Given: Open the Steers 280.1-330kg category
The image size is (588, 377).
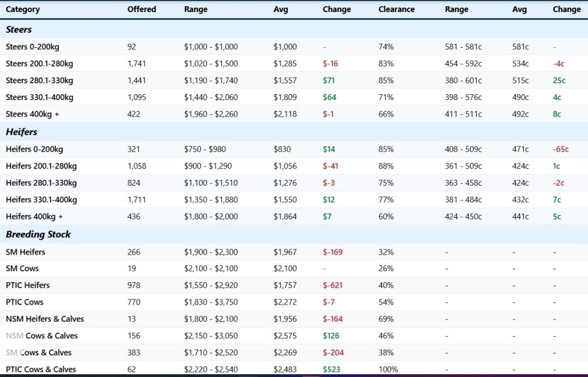Looking at the screenshot, I should [x=39, y=80].
